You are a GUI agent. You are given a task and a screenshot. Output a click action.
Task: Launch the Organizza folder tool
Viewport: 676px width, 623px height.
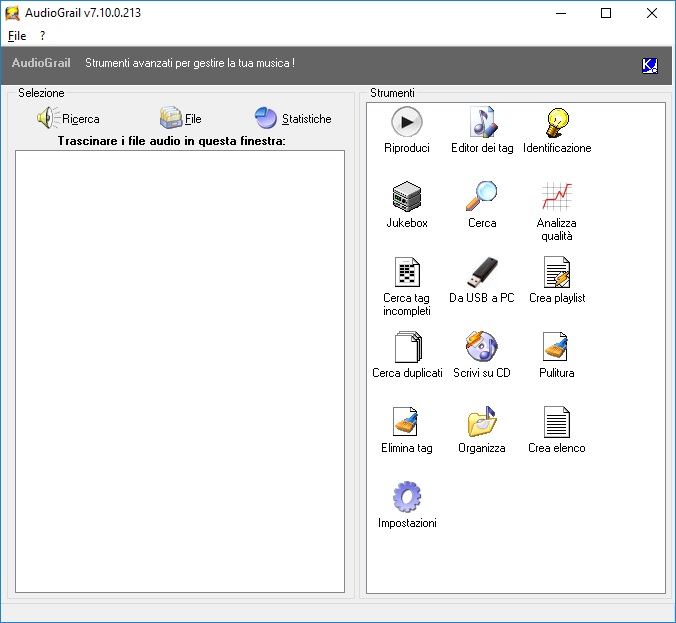[x=482, y=429]
